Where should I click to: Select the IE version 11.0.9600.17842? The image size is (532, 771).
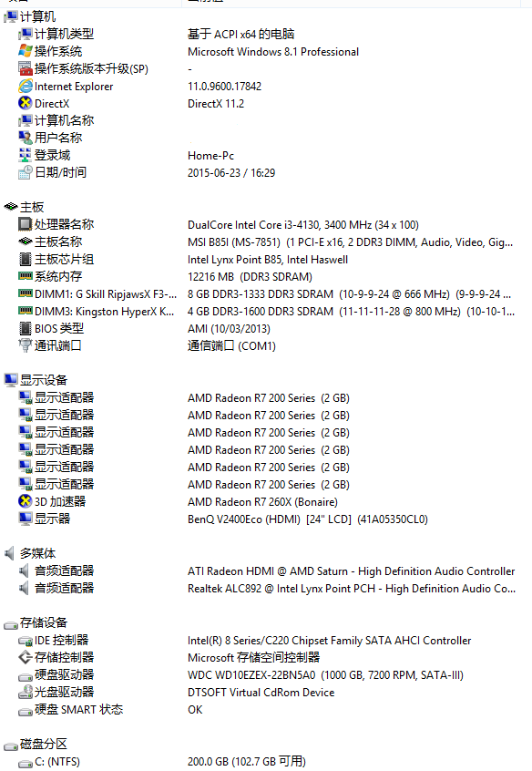click(x=225, y=86)
